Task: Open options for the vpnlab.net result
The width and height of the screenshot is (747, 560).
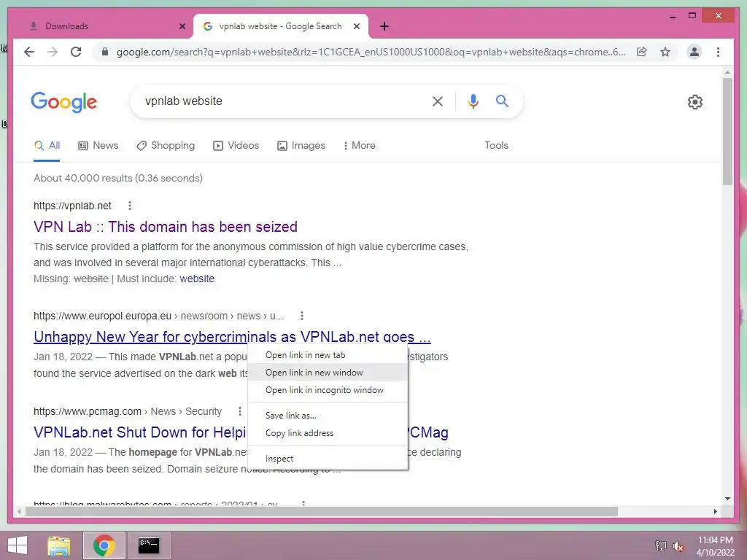Action: click(130, 206)
